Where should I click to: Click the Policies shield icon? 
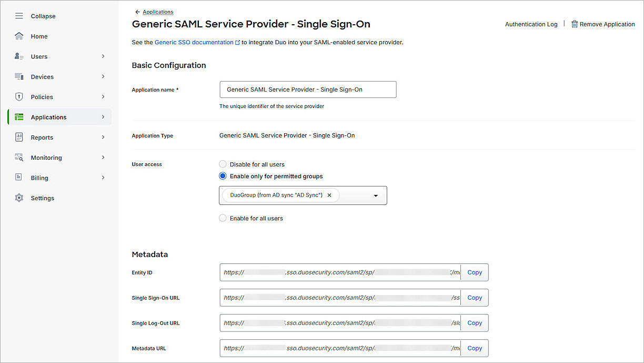19,96
